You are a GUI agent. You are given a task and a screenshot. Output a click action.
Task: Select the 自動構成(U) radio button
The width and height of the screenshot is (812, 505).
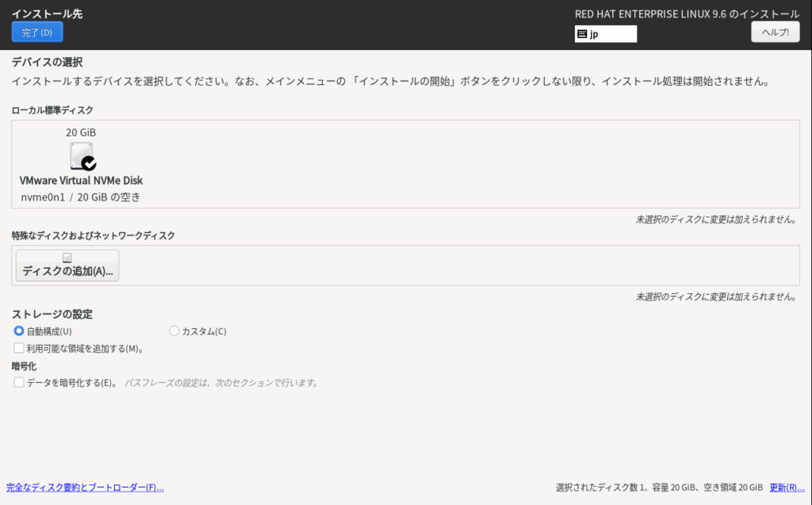tap(19, 331)
